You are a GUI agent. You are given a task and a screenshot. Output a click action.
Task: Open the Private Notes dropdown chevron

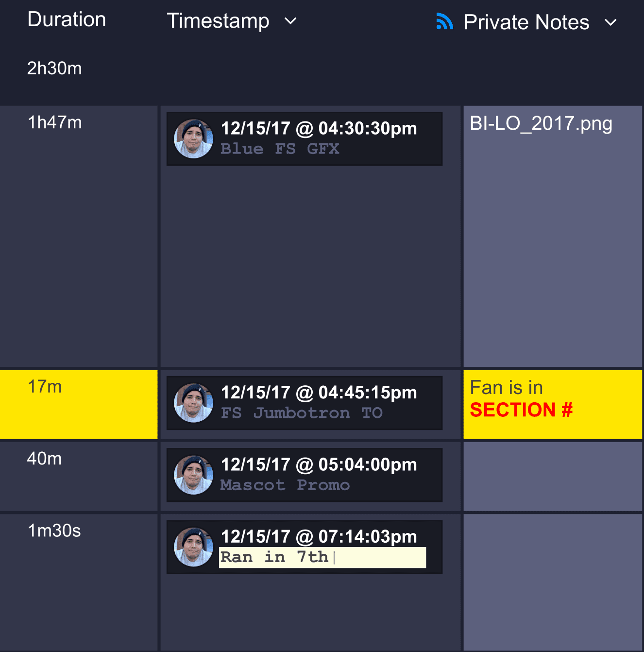(610, 22)
